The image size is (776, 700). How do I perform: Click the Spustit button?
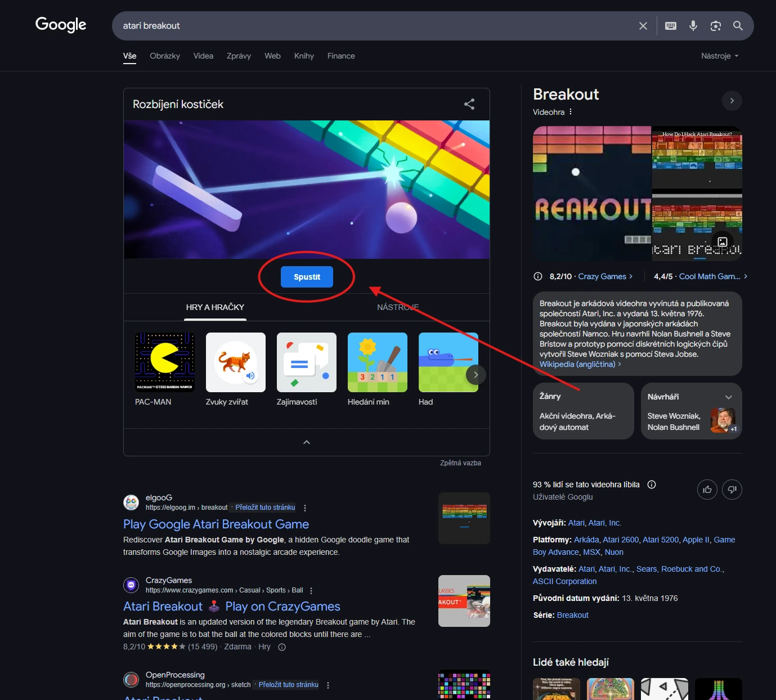point(307,277)
